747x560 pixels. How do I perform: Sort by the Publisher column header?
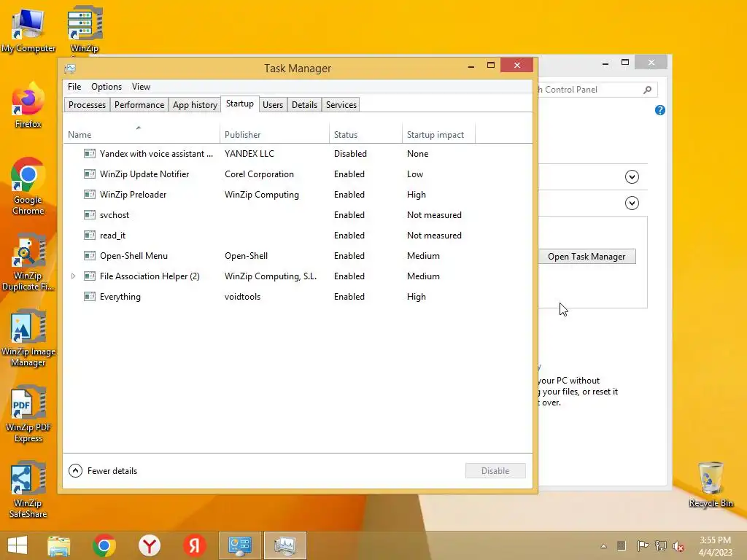(274, 135)
